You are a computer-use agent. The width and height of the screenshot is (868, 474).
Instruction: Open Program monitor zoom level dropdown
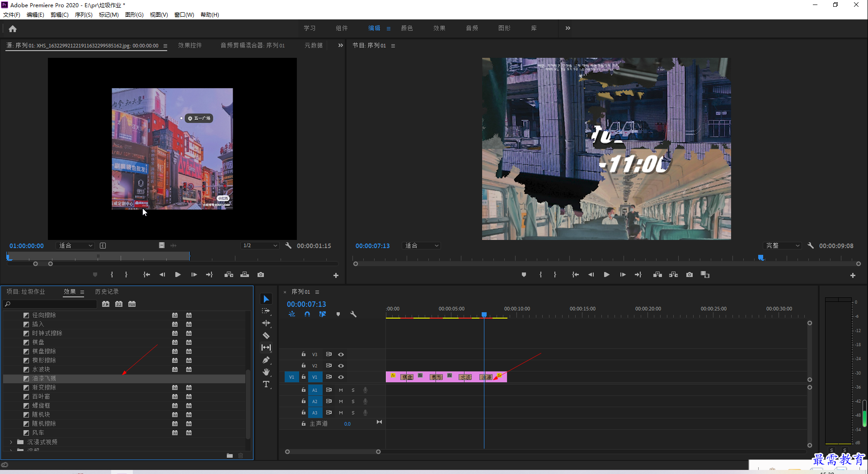tap(422, 246)
